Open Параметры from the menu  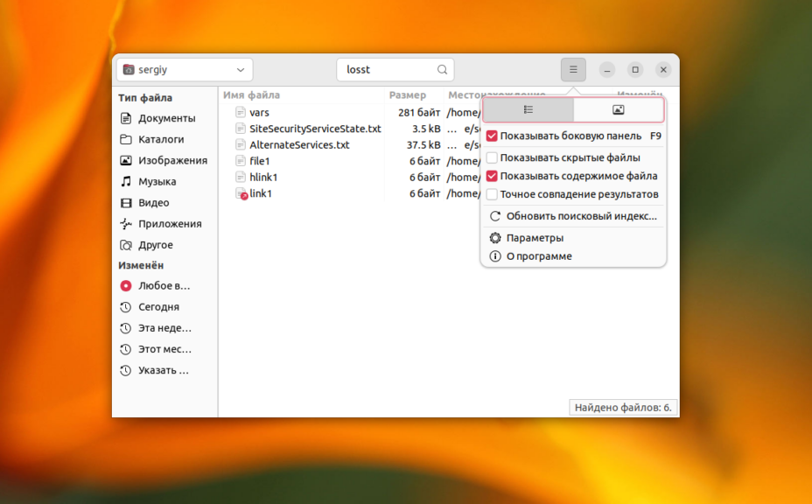[x=535, y=238]
